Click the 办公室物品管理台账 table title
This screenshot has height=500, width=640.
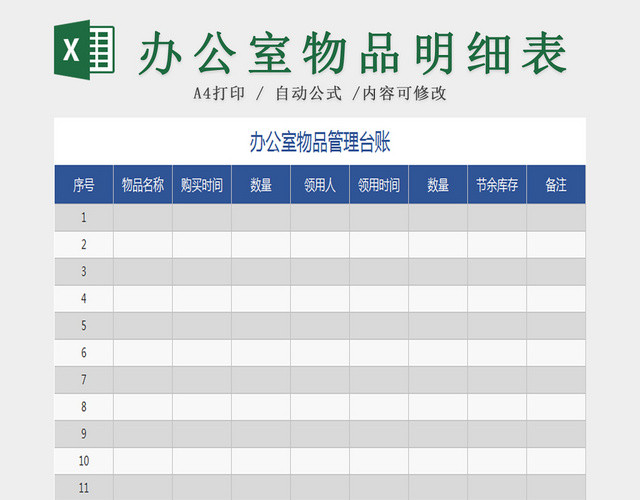(320, 142)
